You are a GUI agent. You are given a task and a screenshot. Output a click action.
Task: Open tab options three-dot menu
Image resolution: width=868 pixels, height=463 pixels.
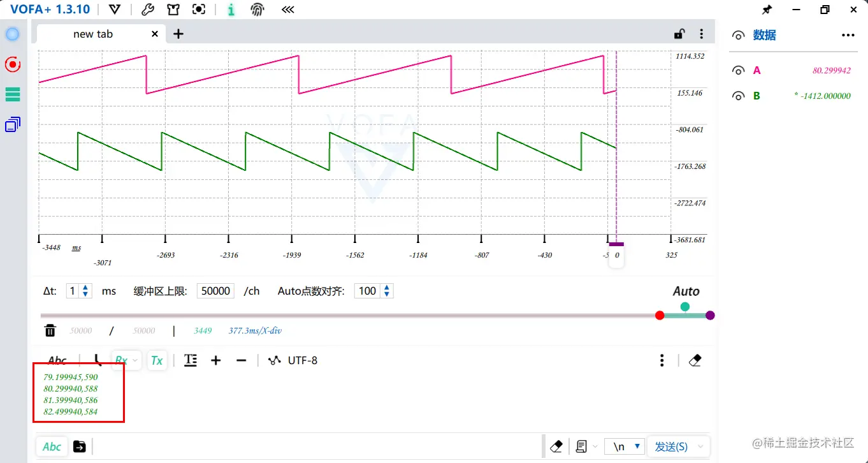pos(701,34)
